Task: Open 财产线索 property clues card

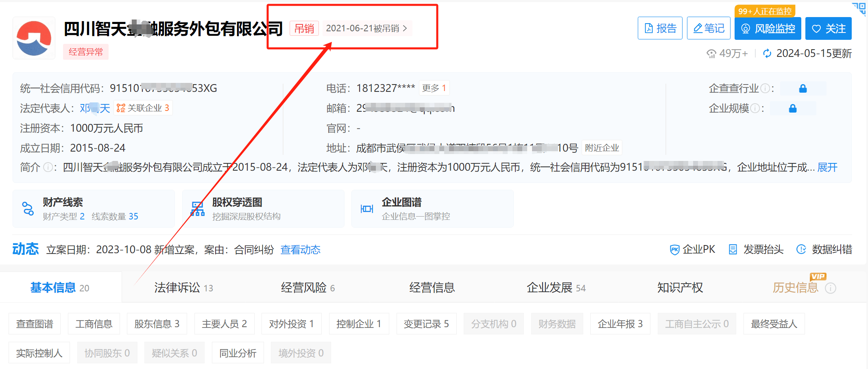Action: [x=94, y=209]
